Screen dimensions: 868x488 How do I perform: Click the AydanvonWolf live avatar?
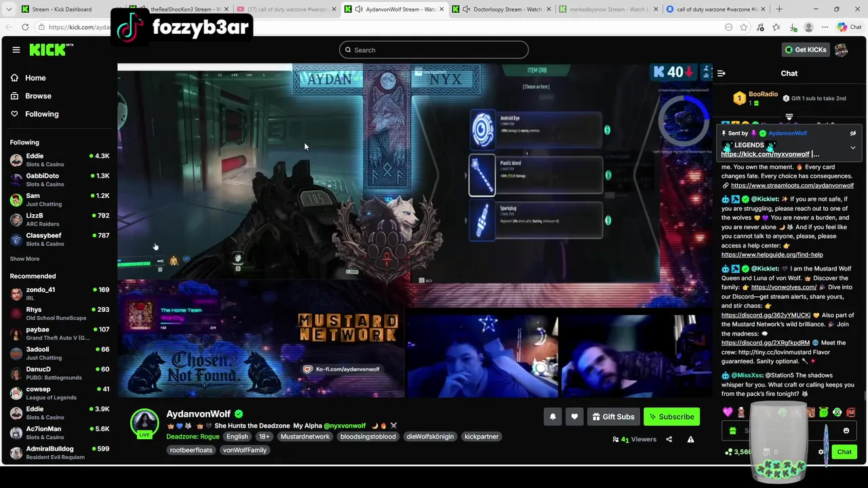coord(144,423)
